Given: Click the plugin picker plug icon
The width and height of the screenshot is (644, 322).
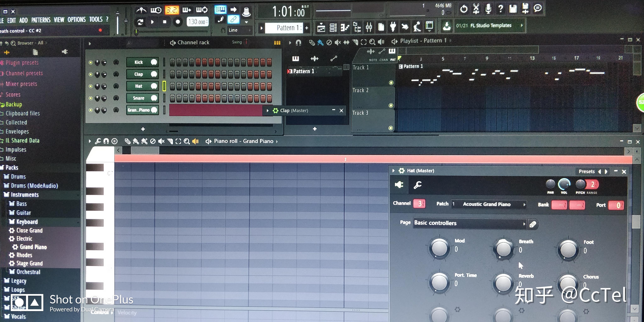Looking at the screenshot, I should click(393, 27).
